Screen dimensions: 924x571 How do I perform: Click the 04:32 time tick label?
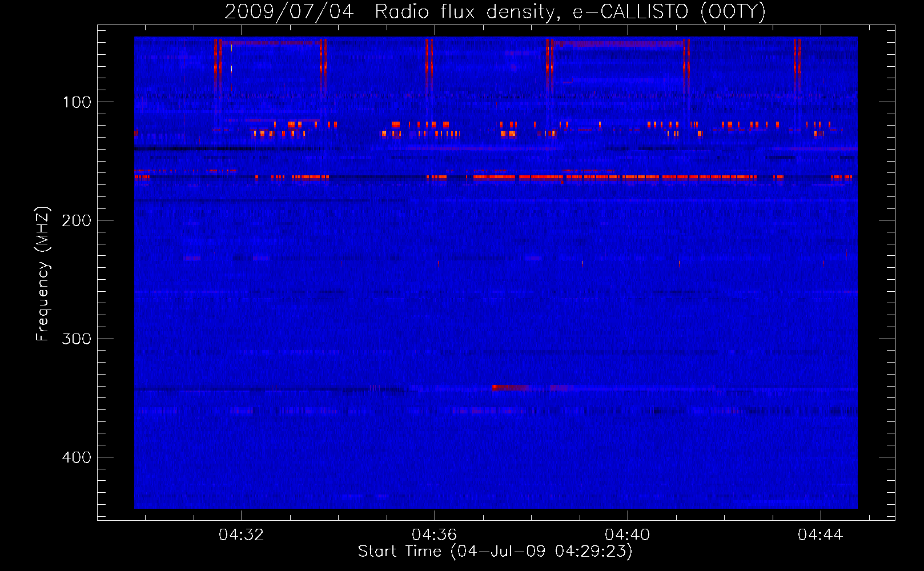pos(242,535)
